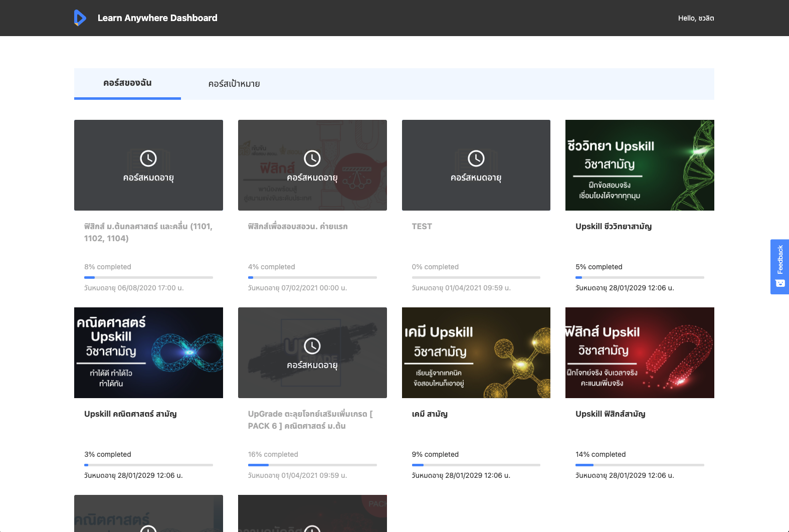Open Learn Anywhere Dashboard home title
Viewport: 789px width, 532px height.
pyautogui.click(x=157, y=18)
